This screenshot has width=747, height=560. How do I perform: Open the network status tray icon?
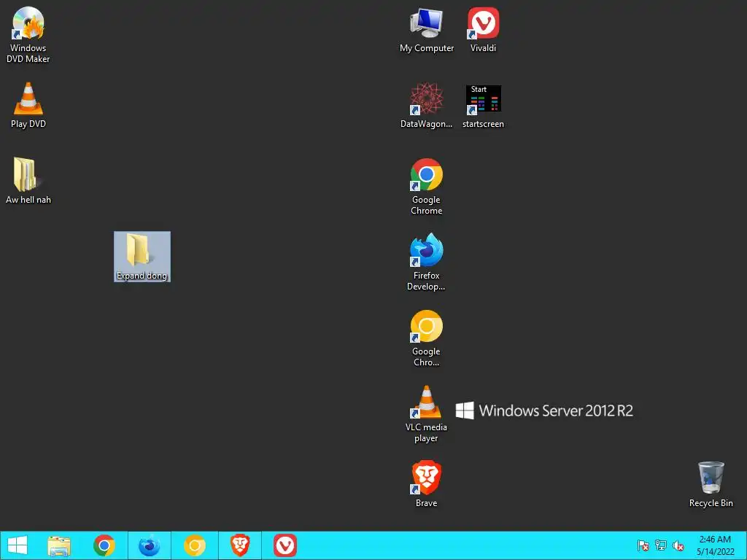661,545
